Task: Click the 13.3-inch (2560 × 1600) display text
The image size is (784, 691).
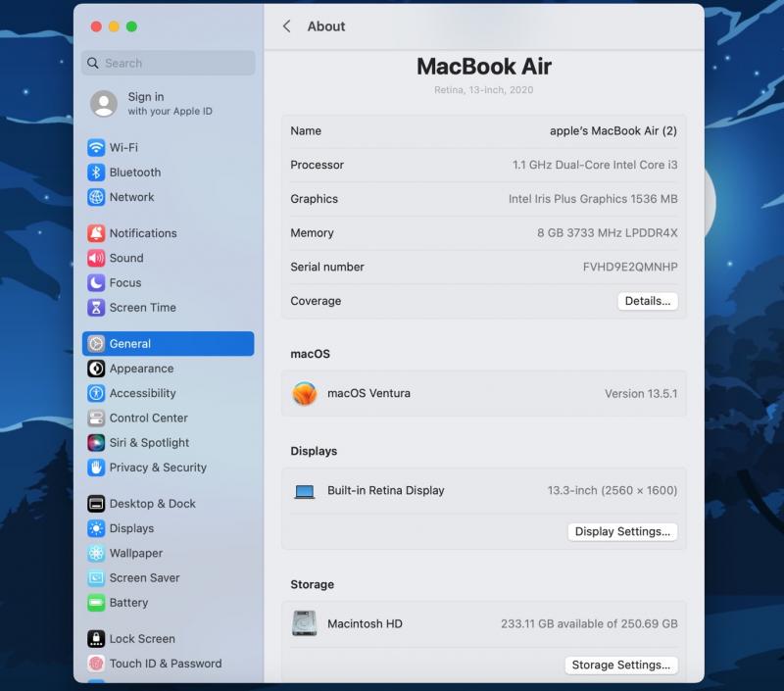Action: click(612, 490)
